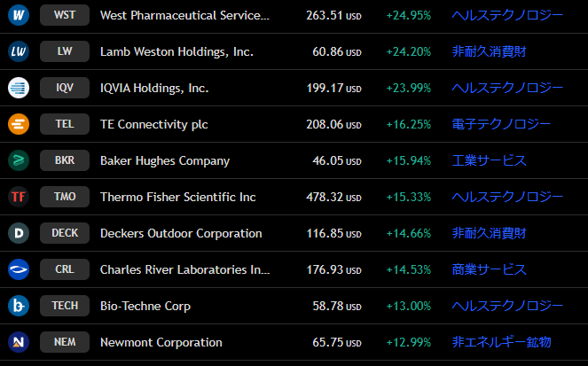Click the Lamb Weston LW logo icon

point(19,51)
